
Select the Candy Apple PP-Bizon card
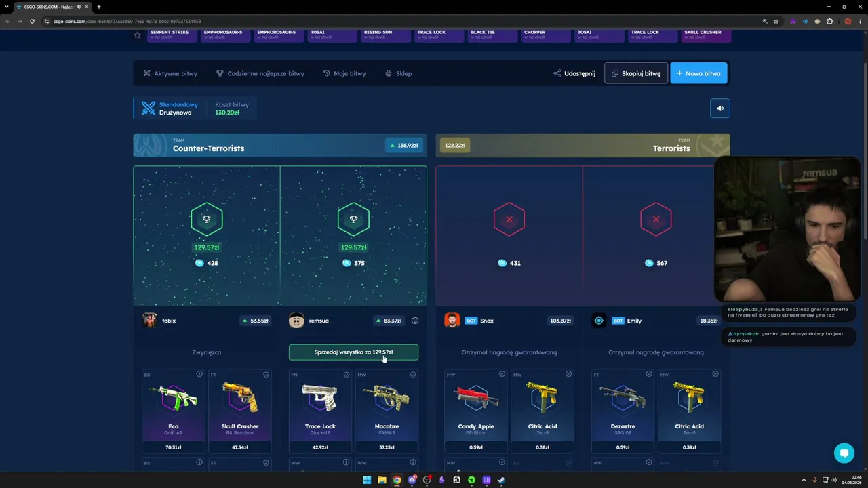476,411
